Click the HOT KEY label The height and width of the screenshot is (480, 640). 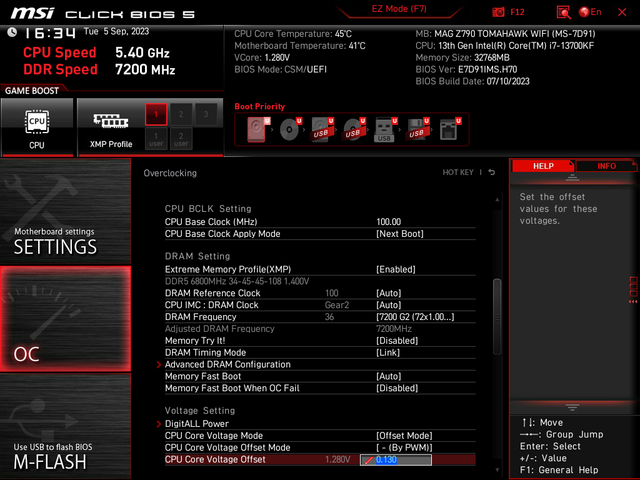(458, 172)
